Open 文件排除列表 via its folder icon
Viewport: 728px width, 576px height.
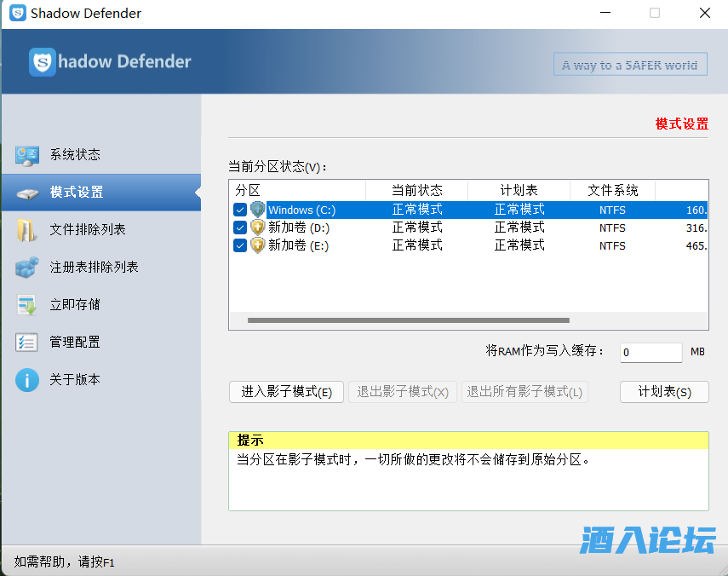click(x=27, y=230)
